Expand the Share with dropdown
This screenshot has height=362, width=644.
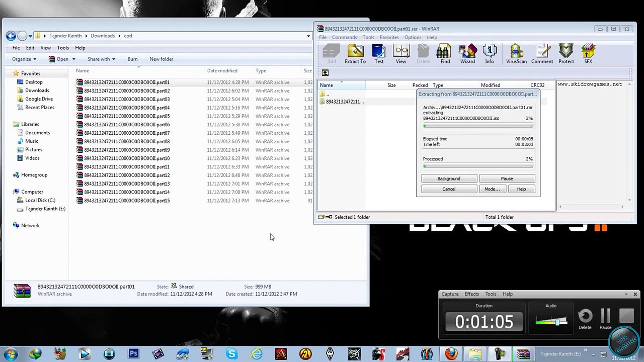(101, 59)
